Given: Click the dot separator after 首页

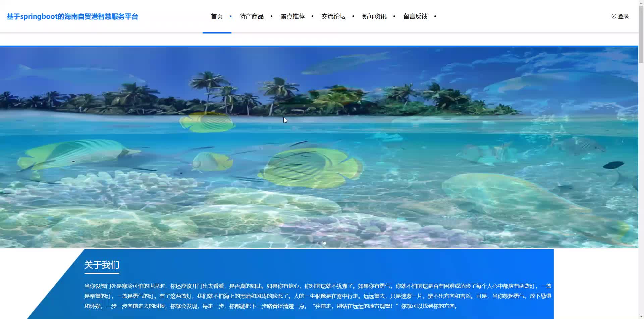Looking at the screenshot, I should (x=230, y=16).
